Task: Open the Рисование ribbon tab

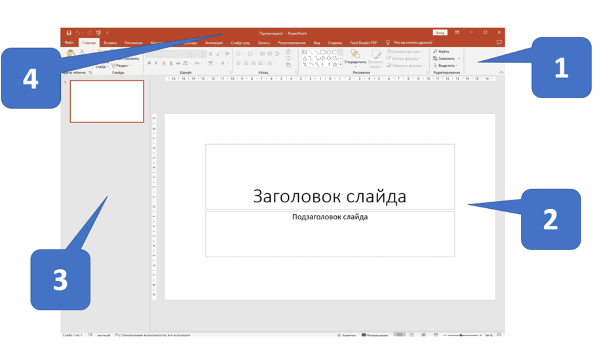Action: coord(134,43)
